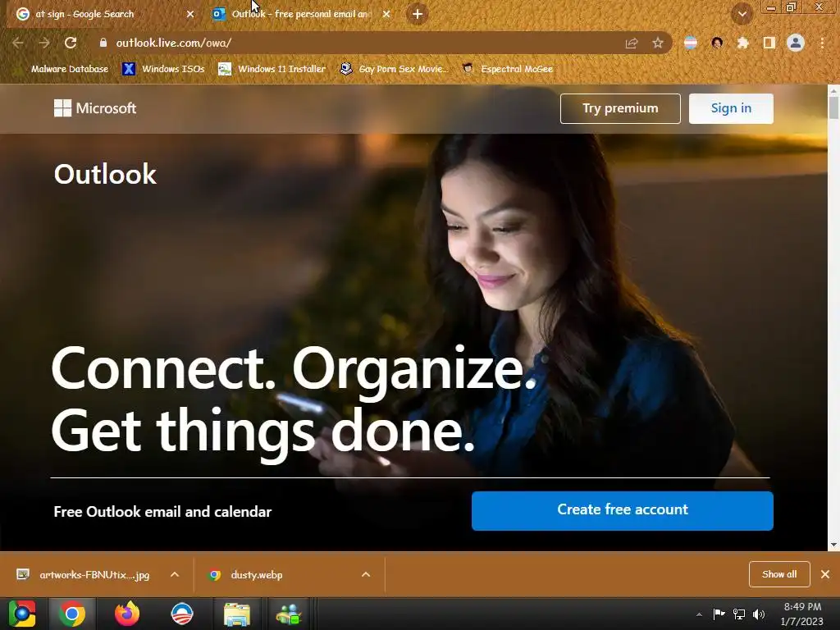This screenshot has width=840, height=630.
Task: Expand options for dusty.webp download
Action: coord(366,574)
